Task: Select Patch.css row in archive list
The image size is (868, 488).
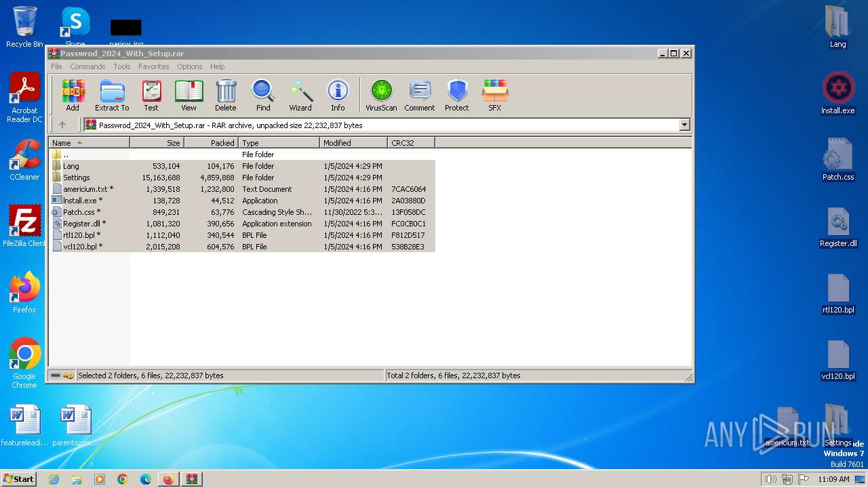Action: point(243,212)
